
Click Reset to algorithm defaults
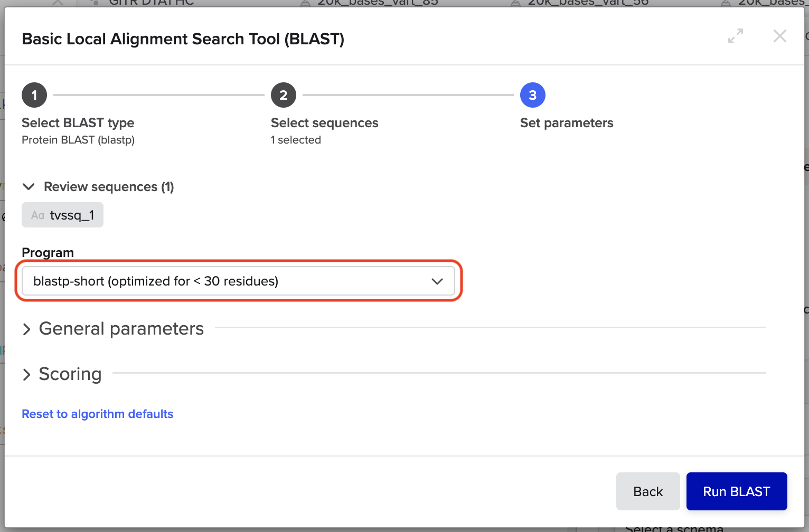point(97,414)
